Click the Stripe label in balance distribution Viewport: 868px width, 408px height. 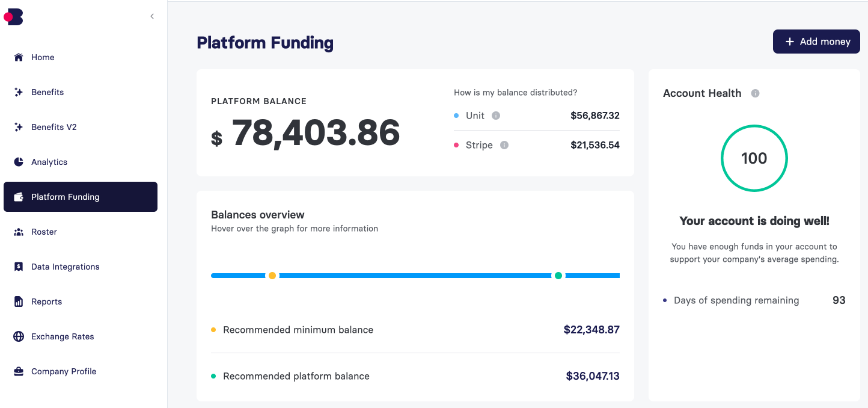pyautogui.click(x=479, y=145)
